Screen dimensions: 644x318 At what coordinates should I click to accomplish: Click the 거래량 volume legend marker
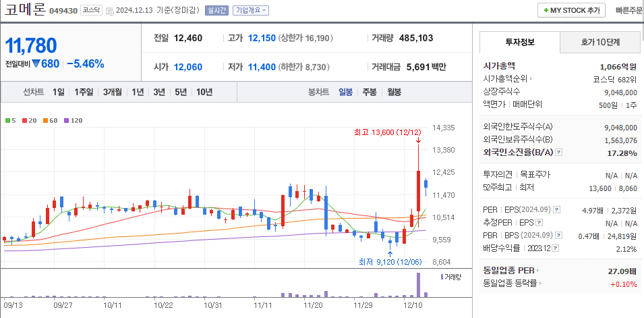tap(450, 277)
